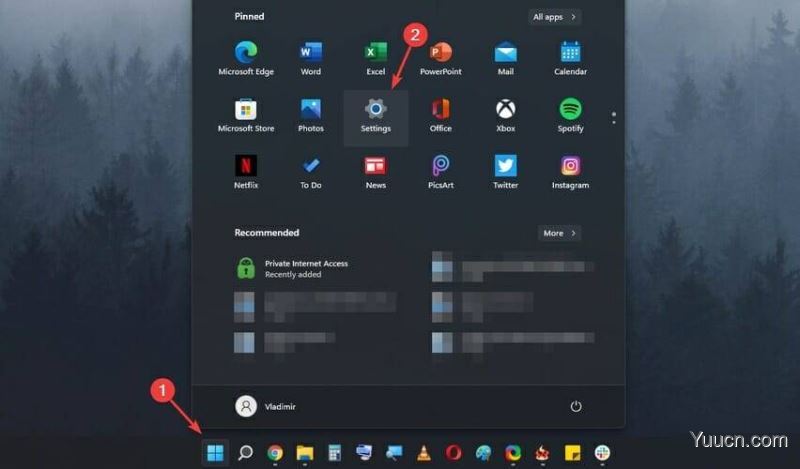Expand the All apps list
800x469 pixels.
[x=555, y=17]
